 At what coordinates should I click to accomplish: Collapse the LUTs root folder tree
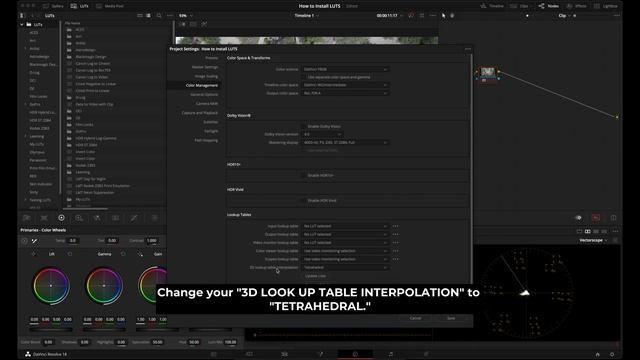pyautogui.click(x=22, y=24)
